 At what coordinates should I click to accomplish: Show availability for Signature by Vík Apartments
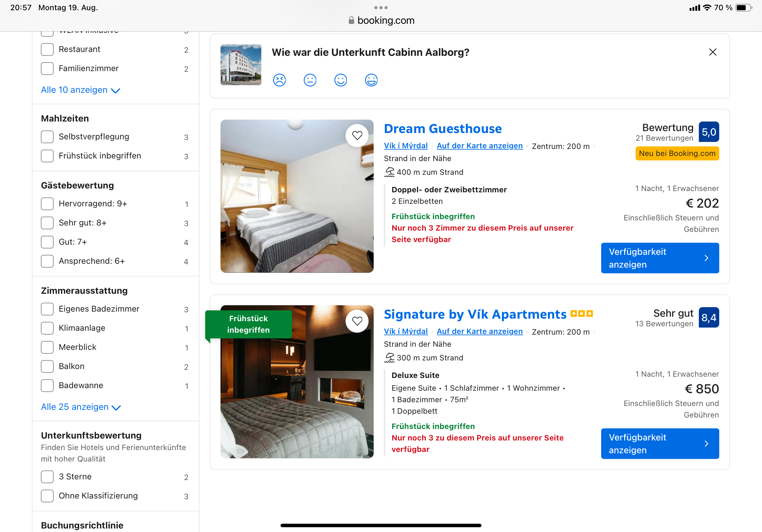coord(660,443)
